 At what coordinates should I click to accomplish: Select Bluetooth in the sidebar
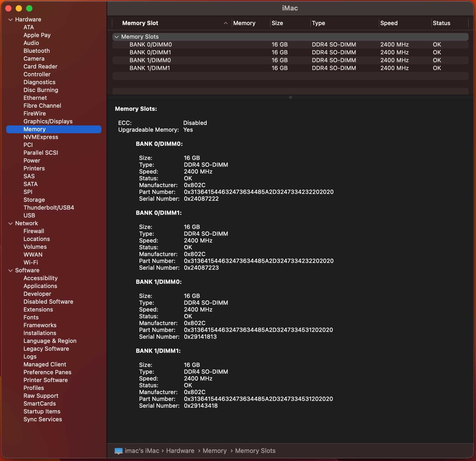coord(37,51)
